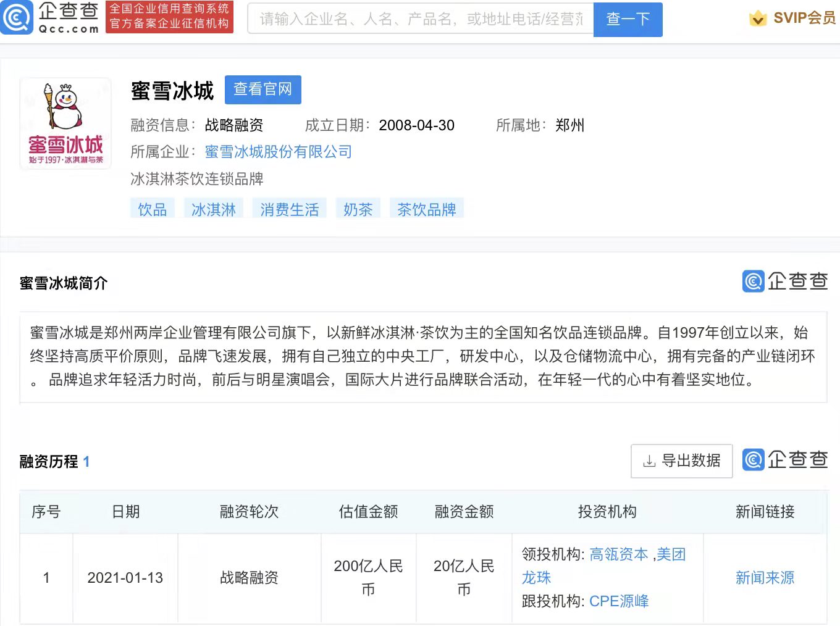This screenshot has width=840, height=626.
Task: Click the 日期 column header
Action: coord(126,512)
